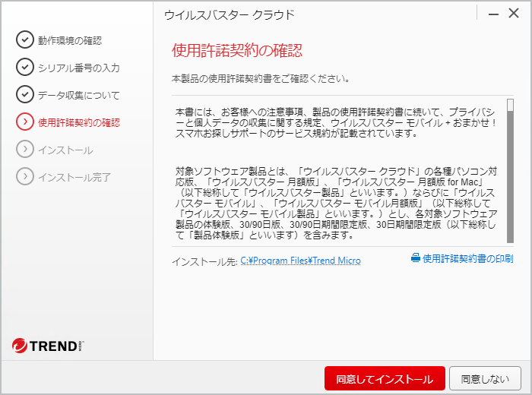532x395 pixels.
Task: Go to the データ収集について step label
Action: [x=79, y=95]
